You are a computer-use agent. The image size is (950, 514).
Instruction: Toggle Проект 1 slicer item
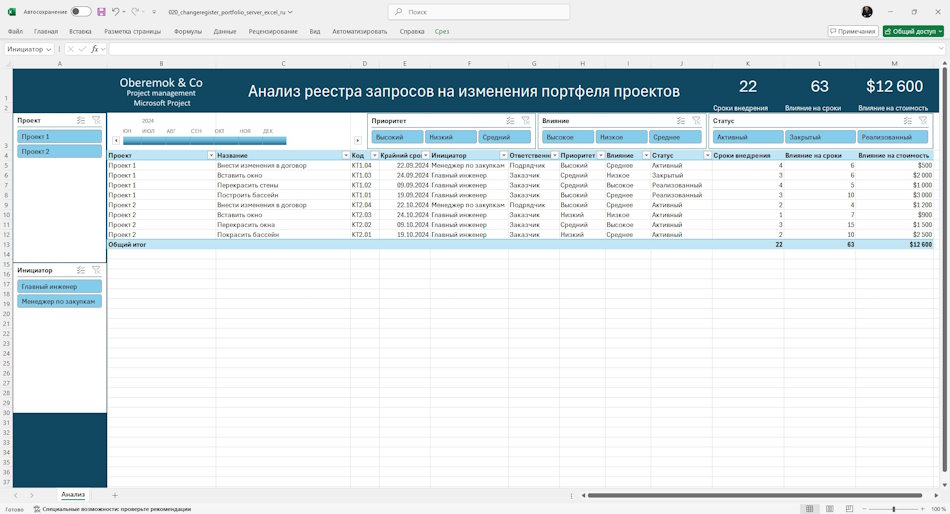tap(59, 136)
